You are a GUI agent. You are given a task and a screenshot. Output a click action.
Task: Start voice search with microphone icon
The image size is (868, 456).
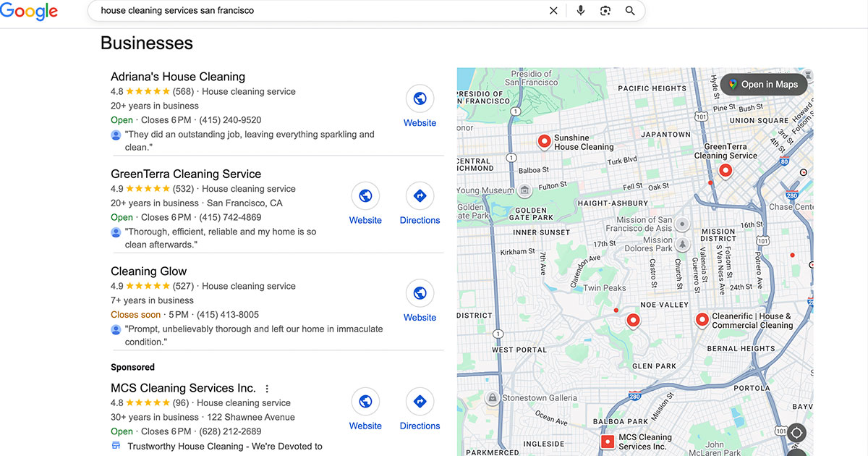click(x=580, y=11)
